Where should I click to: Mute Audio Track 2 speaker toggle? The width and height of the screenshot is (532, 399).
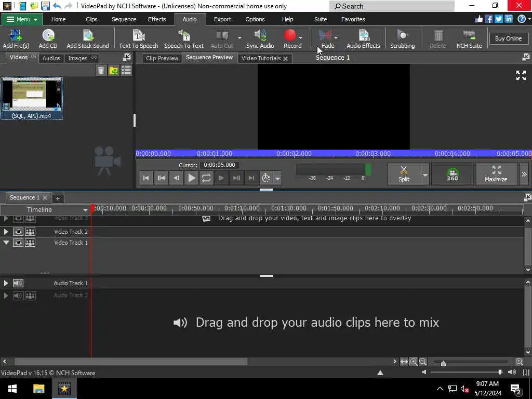(x=18, y=296)
